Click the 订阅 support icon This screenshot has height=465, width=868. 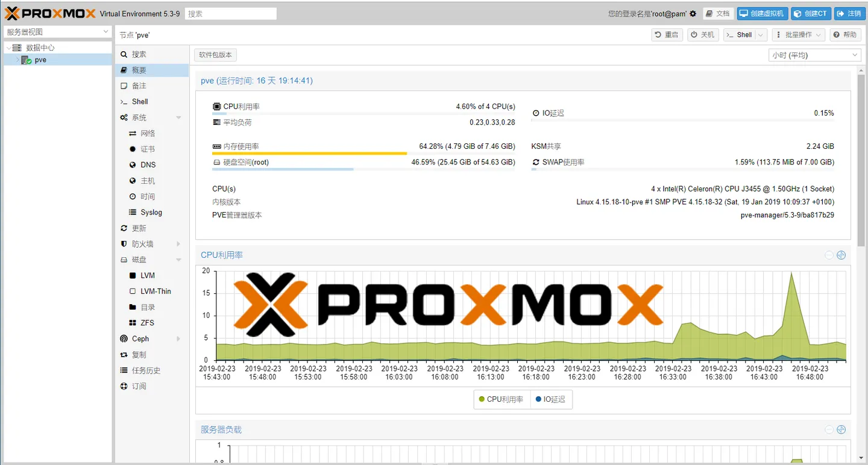click(124, 386)
